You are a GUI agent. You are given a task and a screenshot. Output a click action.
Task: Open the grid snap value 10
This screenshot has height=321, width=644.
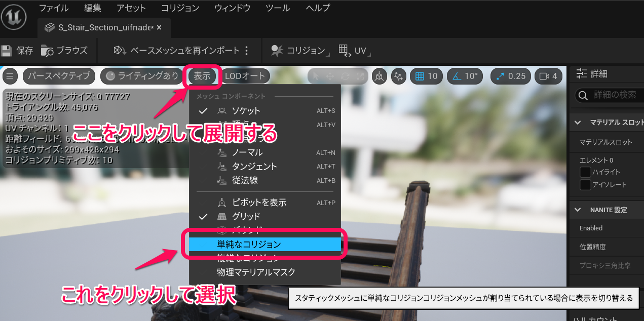[x=432, y=76]
